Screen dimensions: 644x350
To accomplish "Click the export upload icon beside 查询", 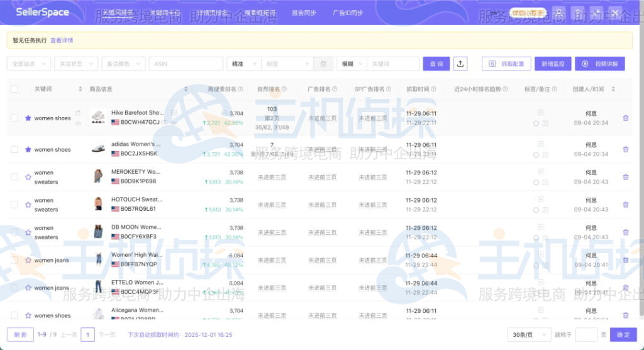I will pos(460,64).
